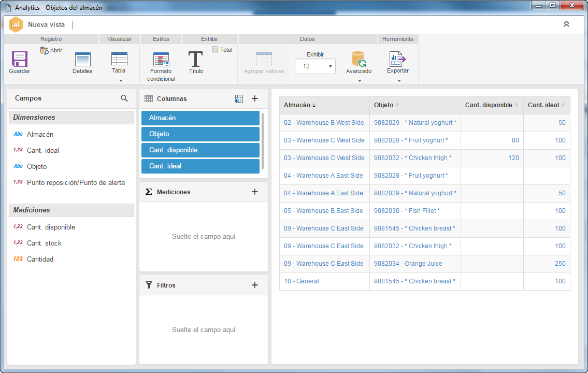Image resolution: width=588 pixels, height=373 pixels.
Task: Expand the Avanzado dropdown arrow
Action: pyautogui.click(x=360, y=81)
